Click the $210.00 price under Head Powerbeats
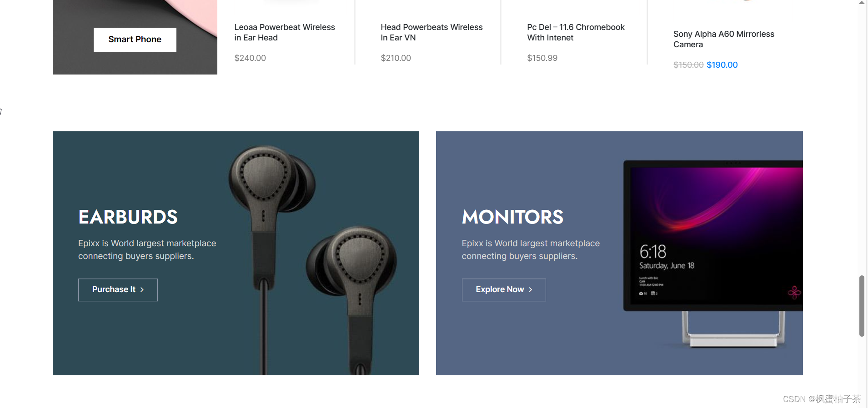Screen dimensions: 868x408 396,58
